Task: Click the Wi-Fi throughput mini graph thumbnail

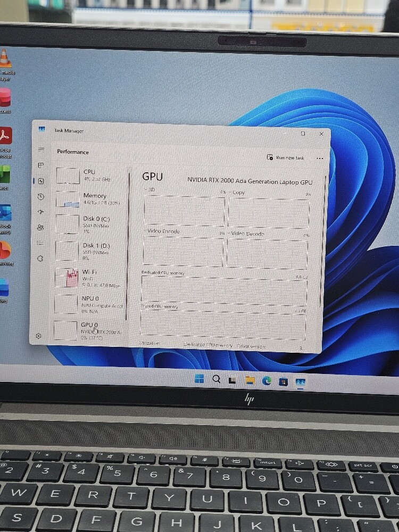Action: [66, 278]
